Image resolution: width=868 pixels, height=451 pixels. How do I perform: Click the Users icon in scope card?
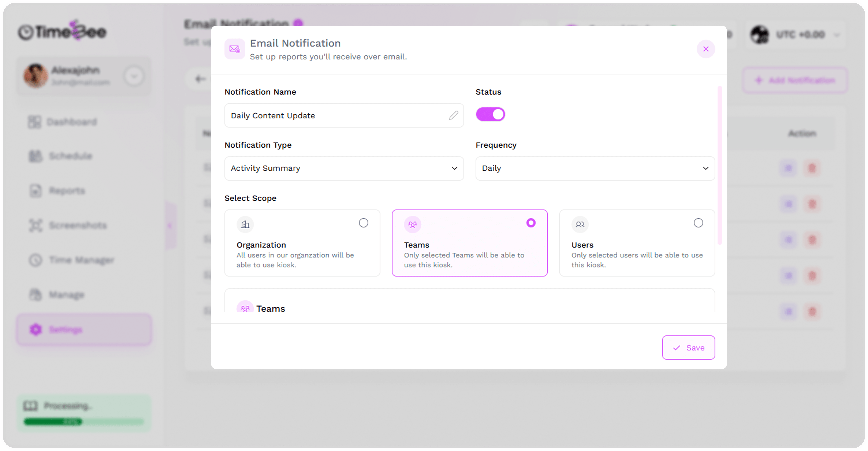click(x=580, y=224)
